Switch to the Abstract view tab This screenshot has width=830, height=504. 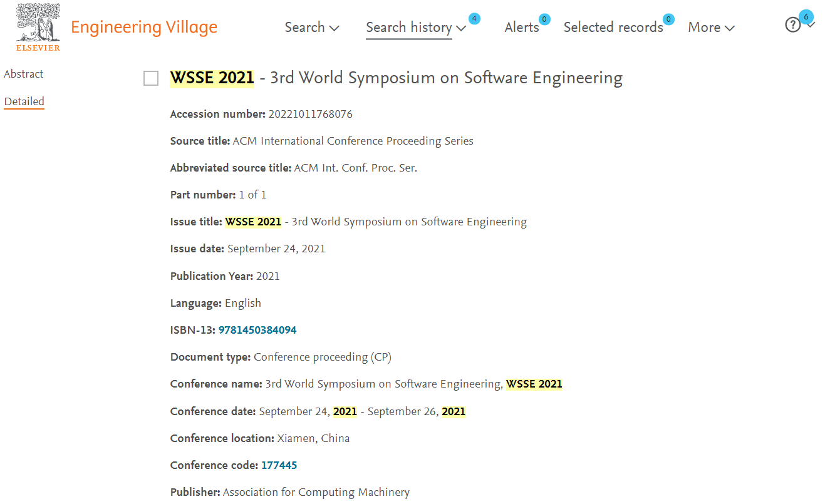click(x=24, y=74)
